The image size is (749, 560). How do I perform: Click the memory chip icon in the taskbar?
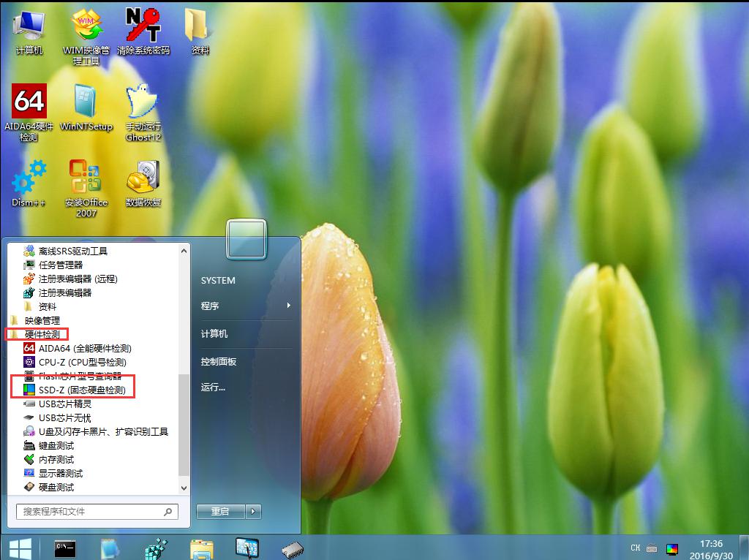[293, 550]
